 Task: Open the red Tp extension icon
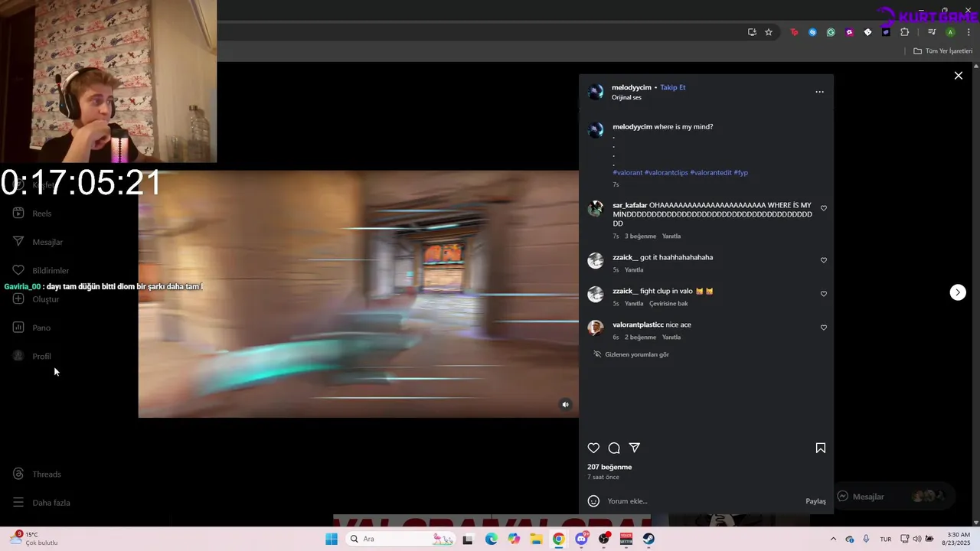pyautogui.click(x=795, y=32)
